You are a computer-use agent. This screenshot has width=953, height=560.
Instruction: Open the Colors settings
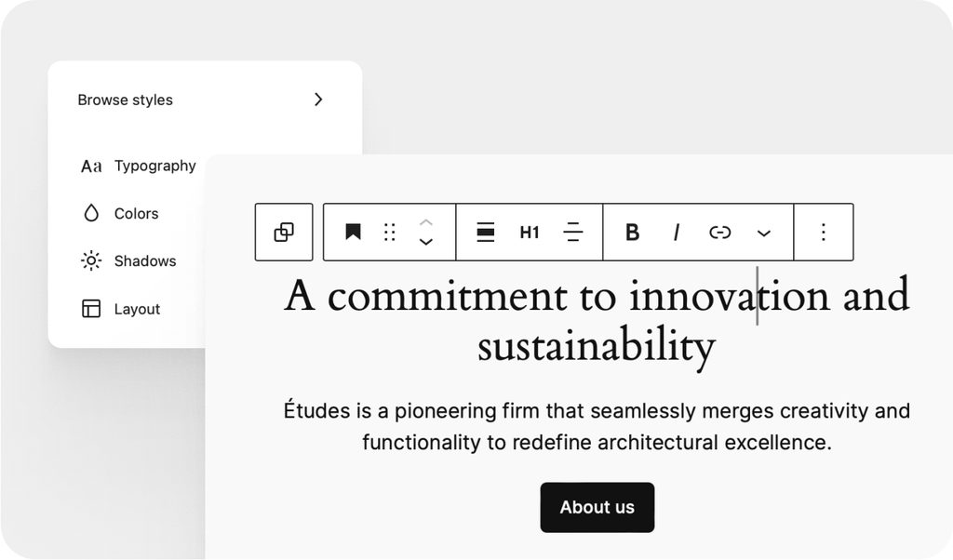pos(136,214)
